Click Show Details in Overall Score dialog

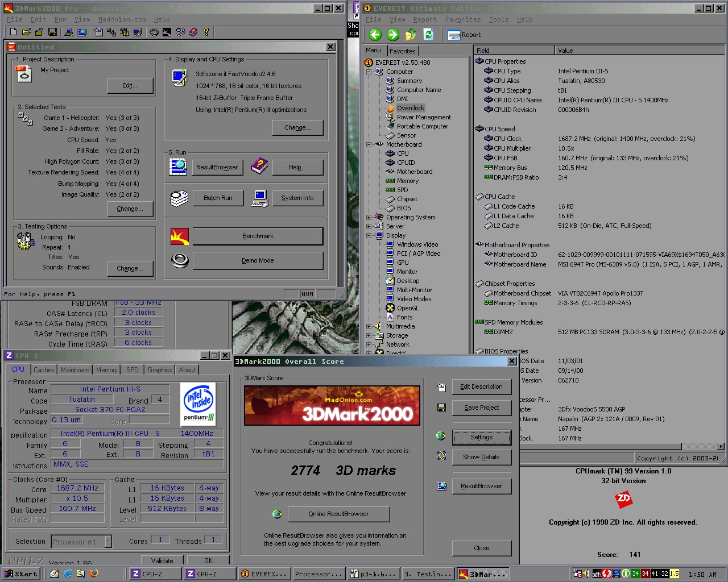tap(481, 457)
